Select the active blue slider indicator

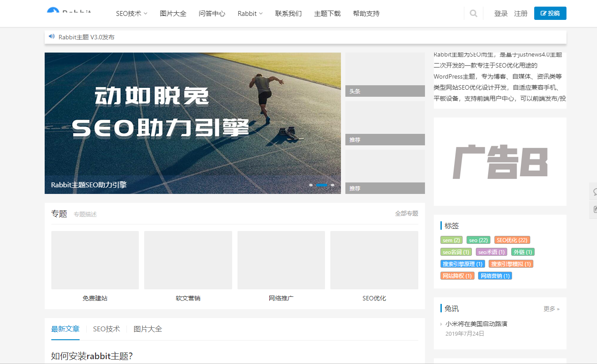click(322, 185)
